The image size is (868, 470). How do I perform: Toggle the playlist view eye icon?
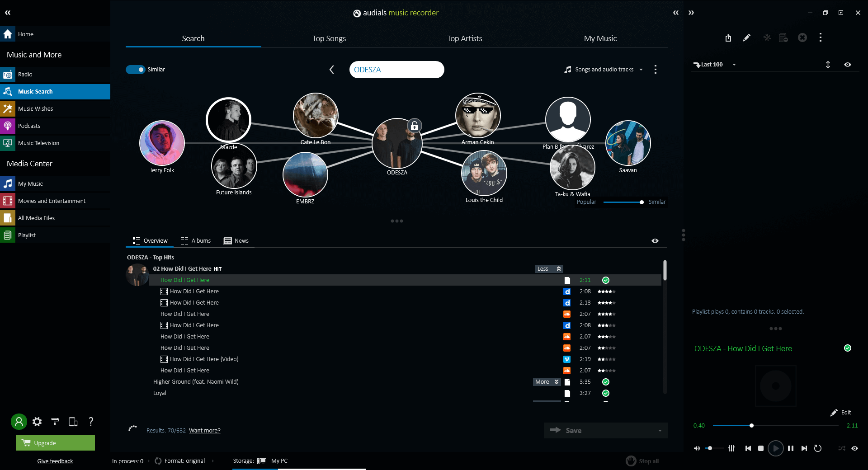click(848, 65)
